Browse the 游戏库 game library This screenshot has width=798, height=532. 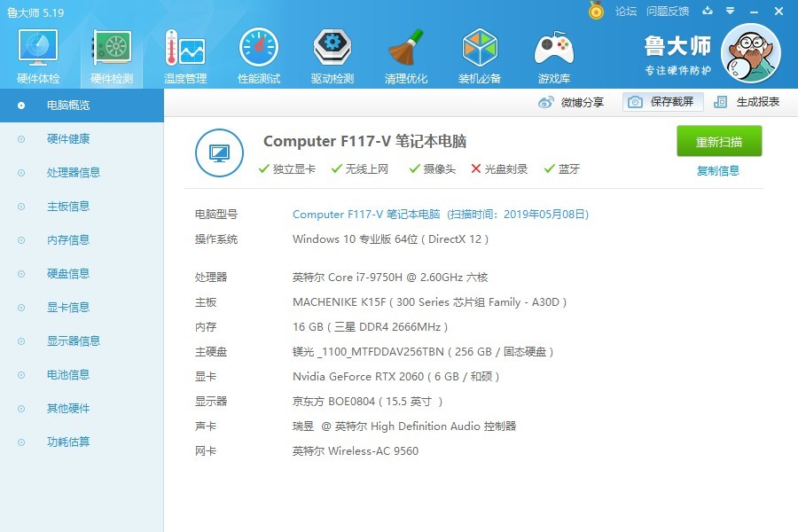[553, 53]
